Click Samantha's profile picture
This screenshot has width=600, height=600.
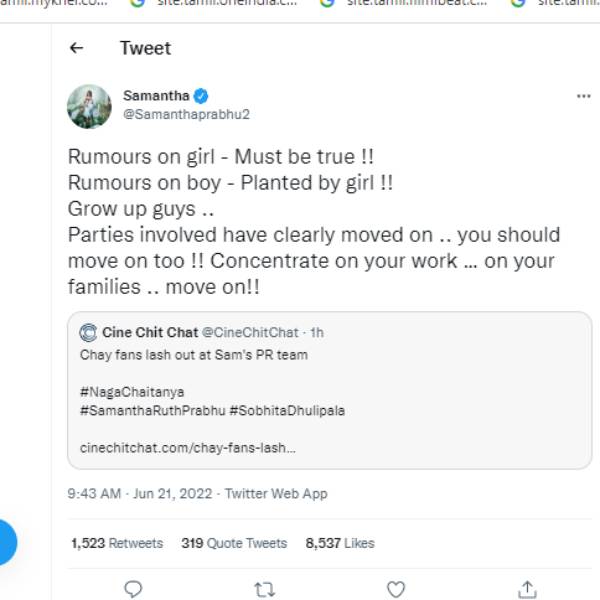coord(89,106)
